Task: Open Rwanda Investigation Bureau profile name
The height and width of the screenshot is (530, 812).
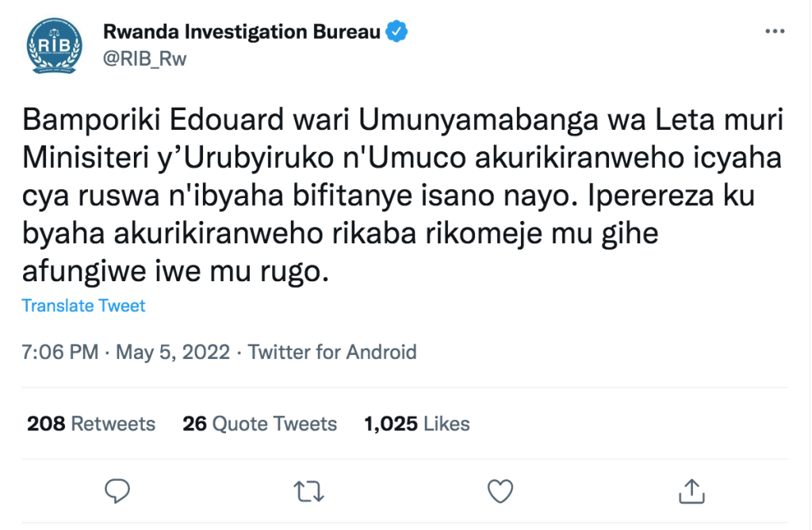Action: [x=242, y=32]
